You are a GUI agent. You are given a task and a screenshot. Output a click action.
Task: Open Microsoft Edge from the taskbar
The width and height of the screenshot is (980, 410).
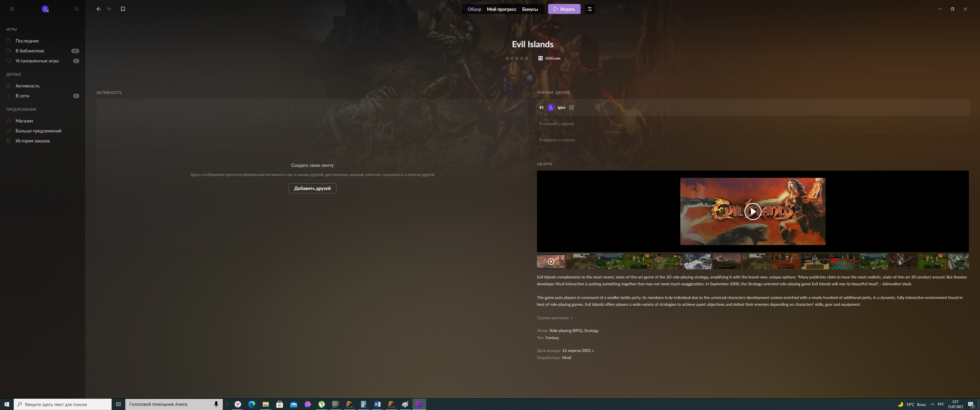coord(252,404)
